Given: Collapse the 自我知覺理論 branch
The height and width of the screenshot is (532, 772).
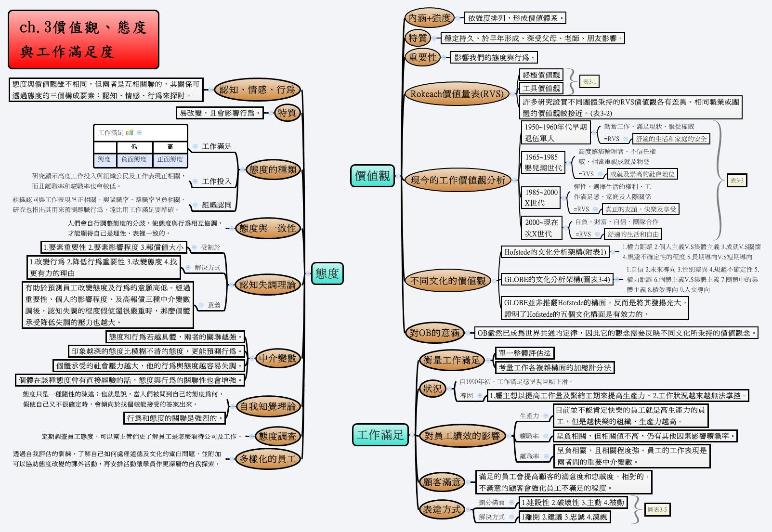Looking at the screenshot, I should pyautogui.click(x=233, y=406).
